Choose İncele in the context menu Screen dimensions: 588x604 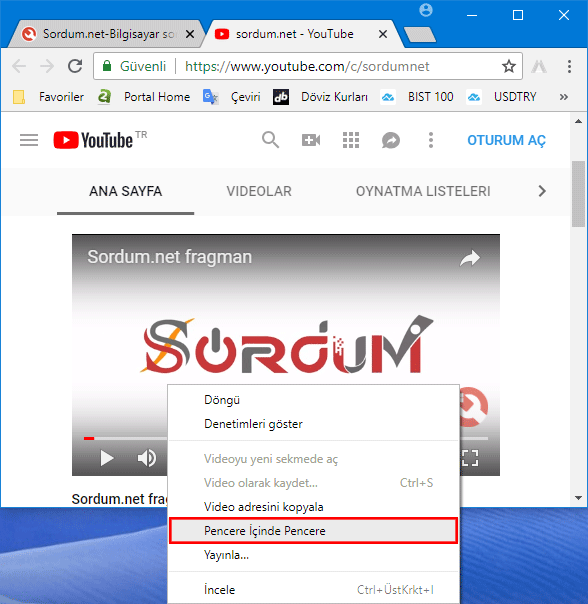pyautogui.click(x=314, y=590)
